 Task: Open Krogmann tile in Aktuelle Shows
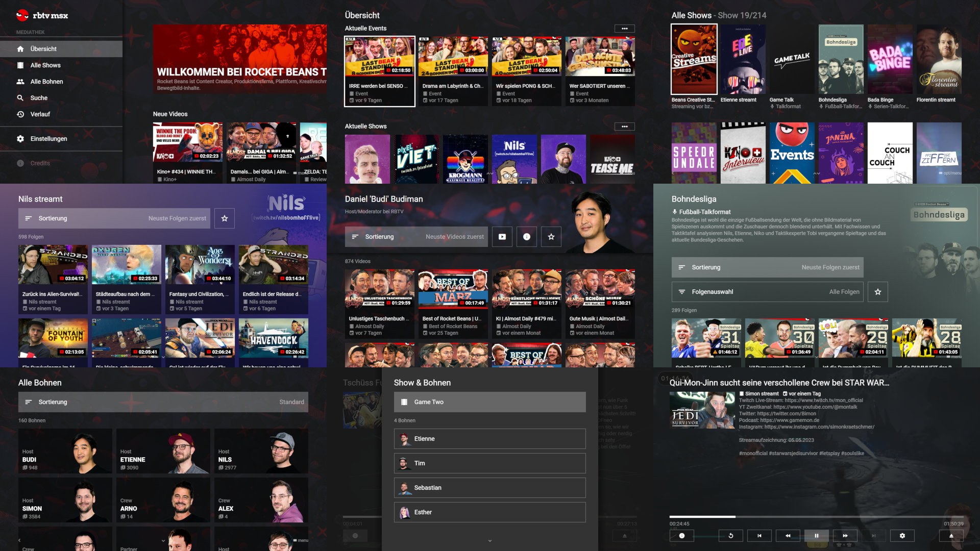coord(465,159)
